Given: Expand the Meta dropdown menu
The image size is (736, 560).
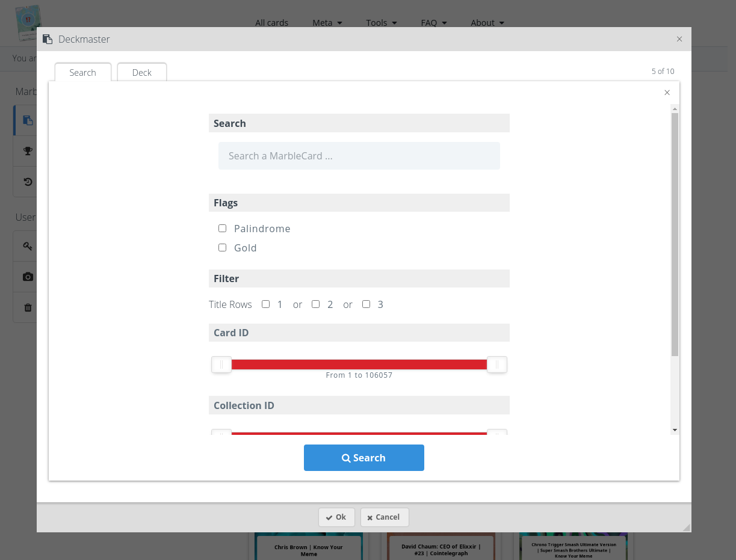Looking at the screenshot, I should [327, 23].
